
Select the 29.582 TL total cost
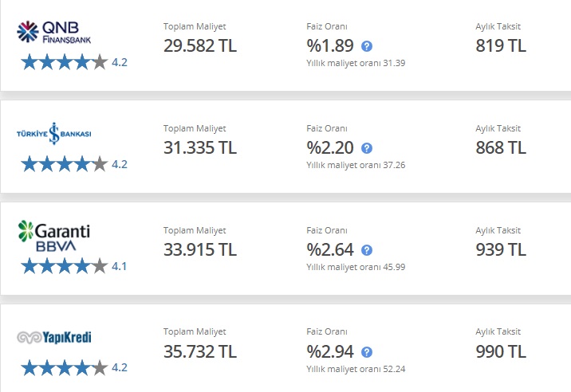pos(200,46)
